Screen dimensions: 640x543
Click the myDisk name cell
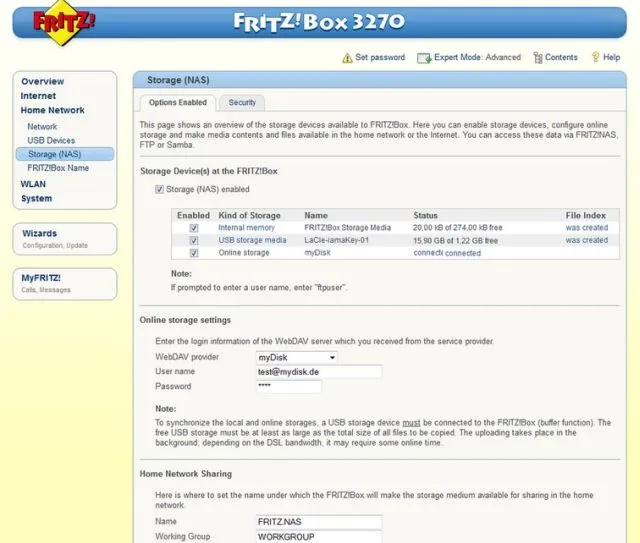(317, 253)
